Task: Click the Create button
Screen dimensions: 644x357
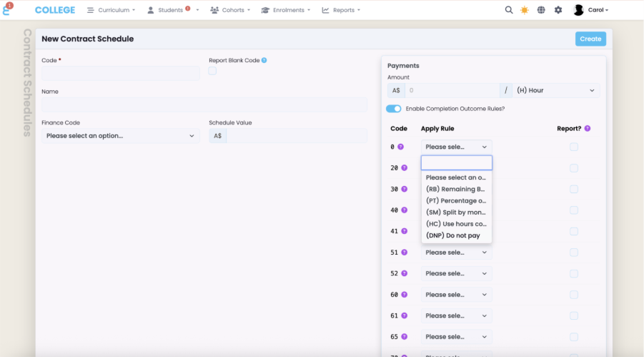Action: (x=590, y=39)
